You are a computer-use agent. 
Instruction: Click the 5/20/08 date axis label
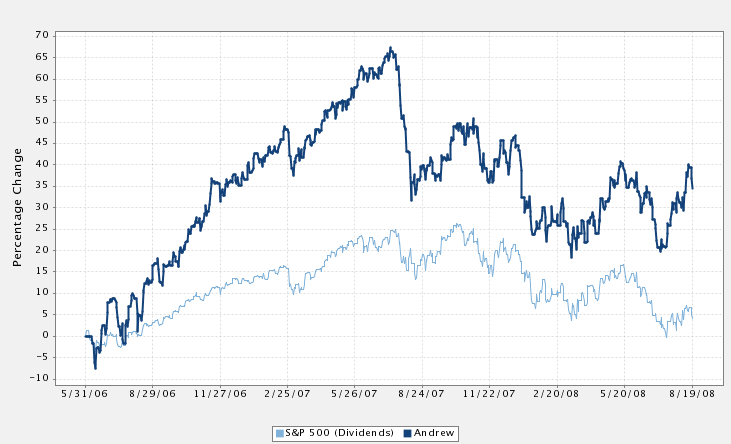pos(623,394)
